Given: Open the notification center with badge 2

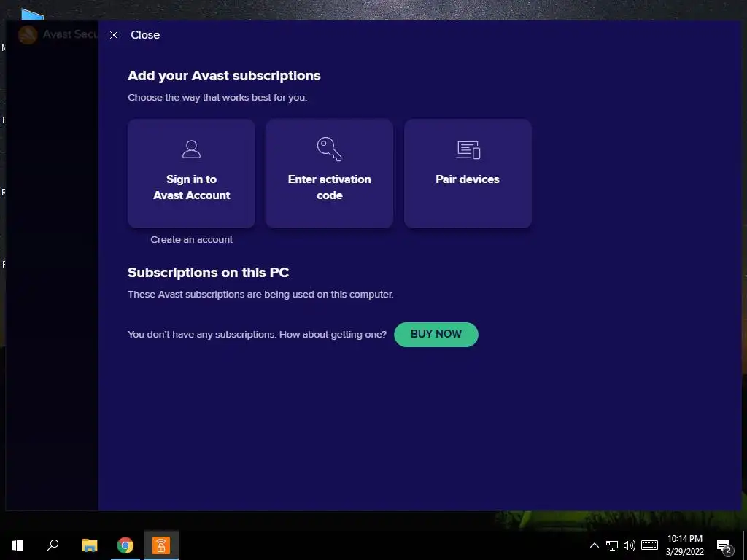Looking at the screenshot, I should (x=724, y=546).
